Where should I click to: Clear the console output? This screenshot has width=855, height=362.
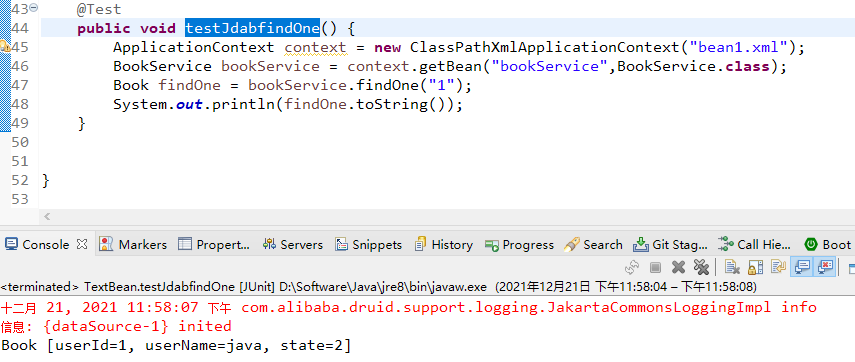coord(732,267)
